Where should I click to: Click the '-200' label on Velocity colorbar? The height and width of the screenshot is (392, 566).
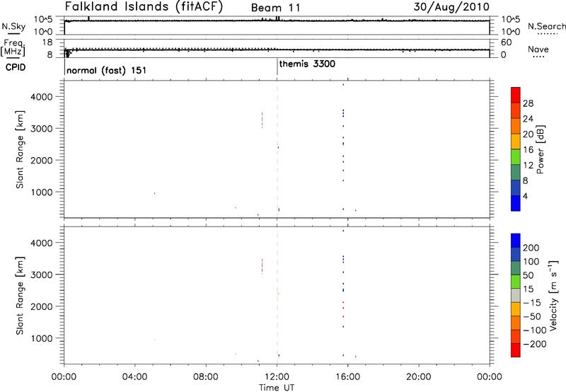point(535,344)
